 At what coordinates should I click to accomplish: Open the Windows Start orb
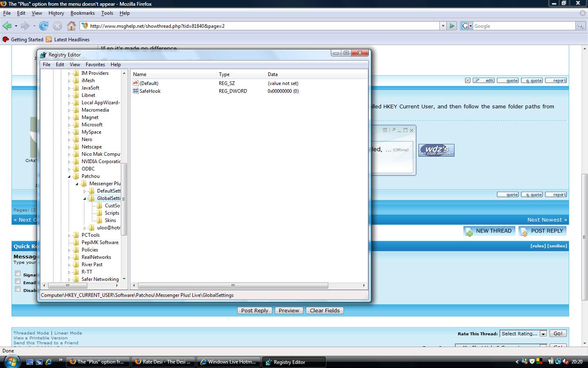11,362
